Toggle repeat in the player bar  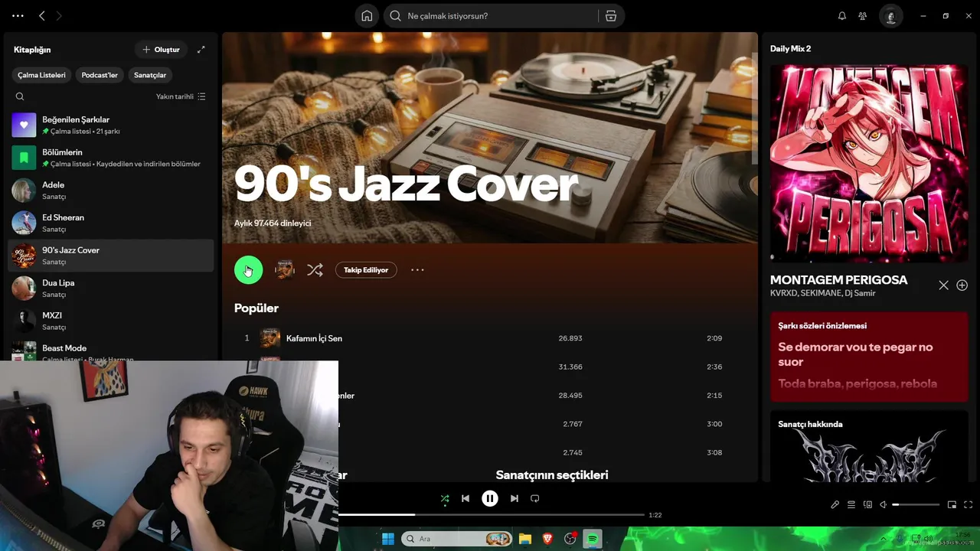[535, 499]
